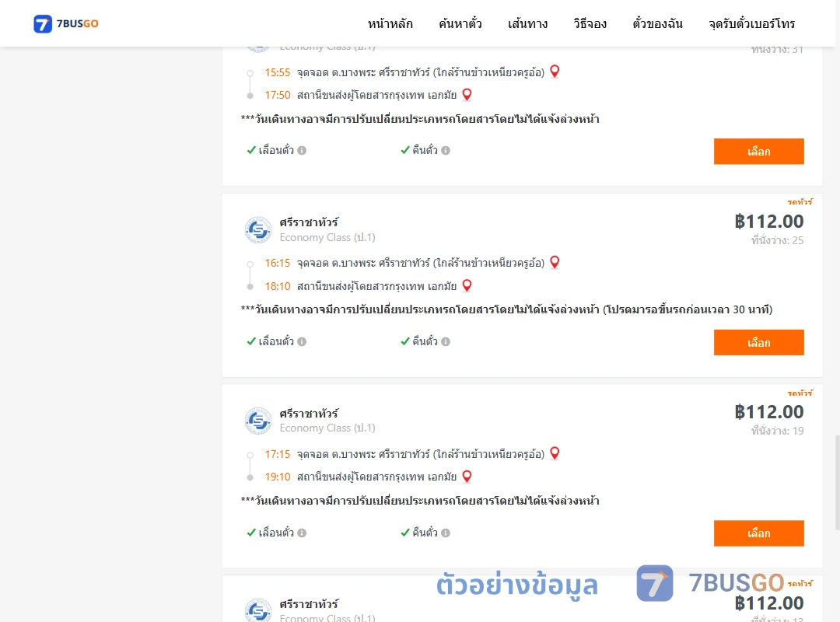Click ที่นั่งว่าง: 19 seat availability
Screen dimensions: 840x622
(x=777, y=431)
